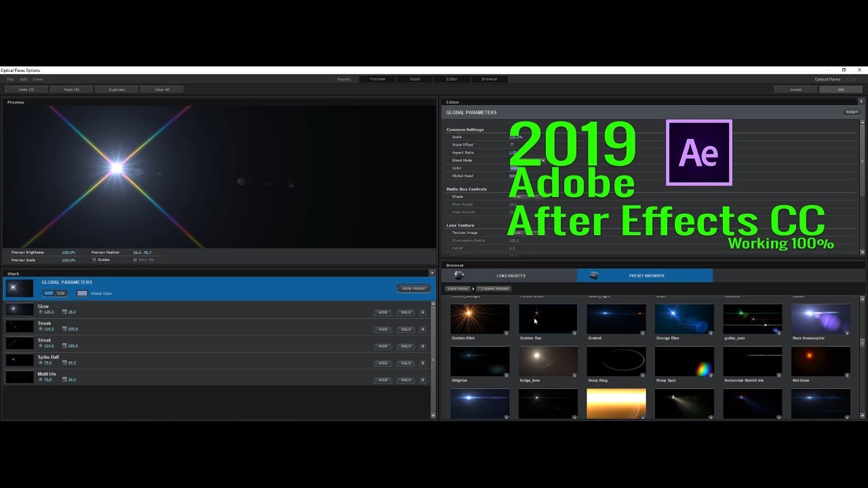868x488 pixels.
Task: Go to Lens Flares breadcrumb folder
Action: 458,289
